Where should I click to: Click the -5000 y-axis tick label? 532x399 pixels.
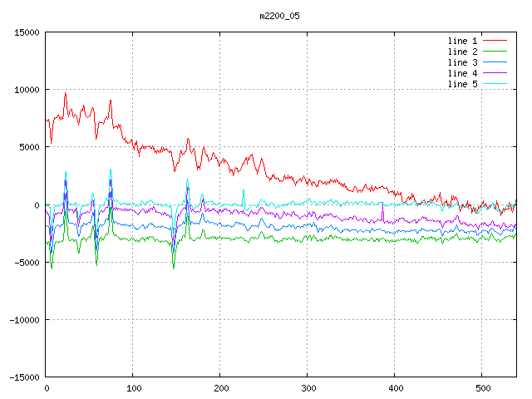pyautogui.click(x=27, y=262)
